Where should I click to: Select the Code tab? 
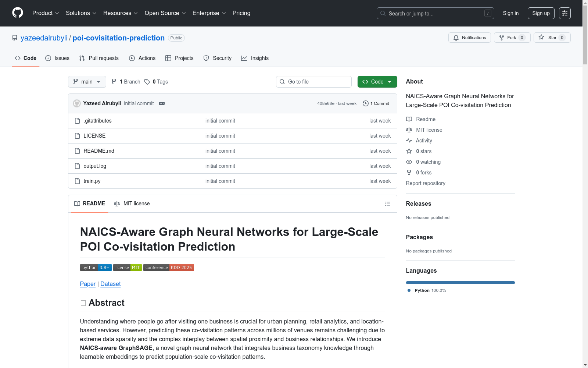coord(26,58)
